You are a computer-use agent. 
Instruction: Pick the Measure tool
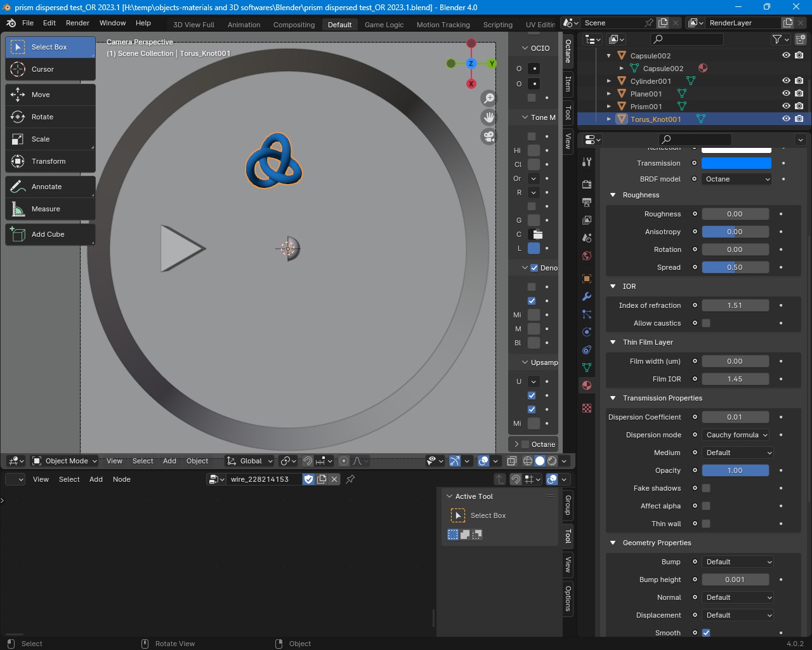(50, 209)
